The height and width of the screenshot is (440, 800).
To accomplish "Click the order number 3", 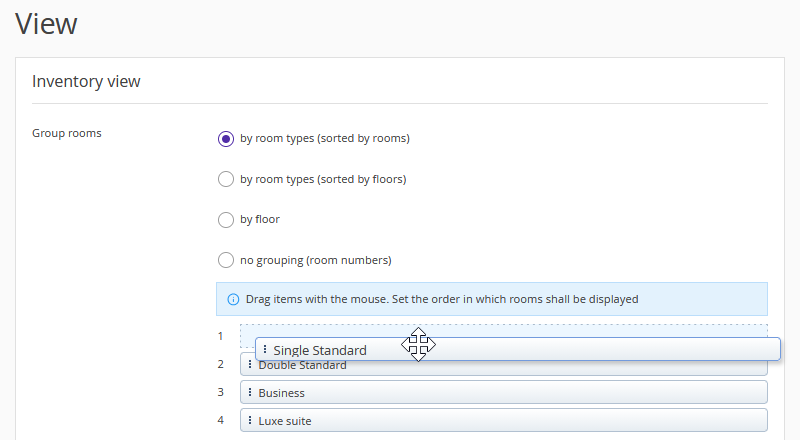I will [221, 392].
